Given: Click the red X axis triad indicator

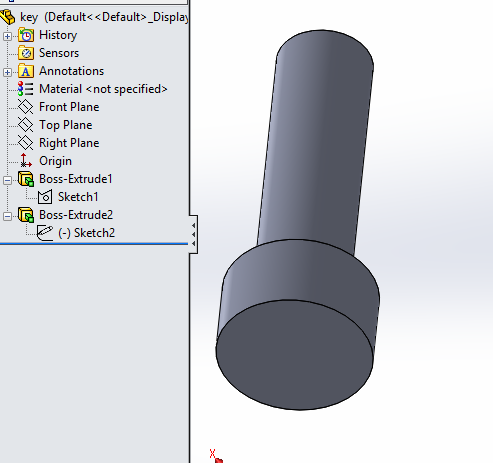Looking at the screenshot, I should pyautogui.click(x=216, y=456).
